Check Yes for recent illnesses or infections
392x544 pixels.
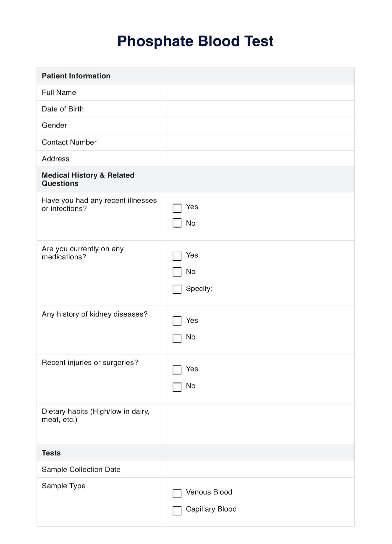click(177, 208)
